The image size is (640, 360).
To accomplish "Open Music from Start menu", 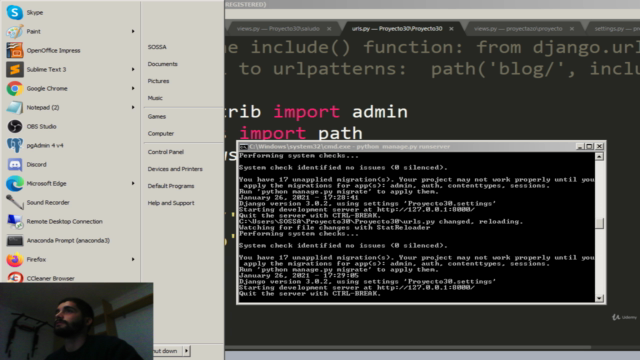I will tap(155, 98).
